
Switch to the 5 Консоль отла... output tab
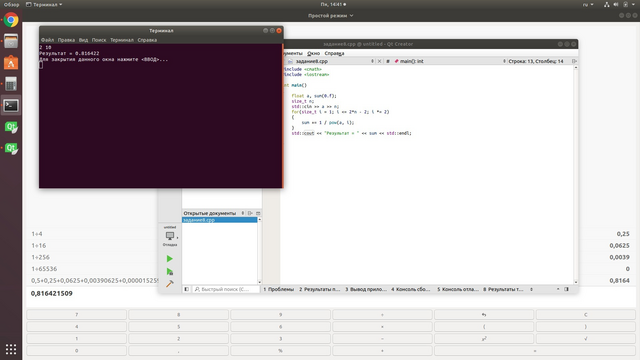(x=458, y=289)
